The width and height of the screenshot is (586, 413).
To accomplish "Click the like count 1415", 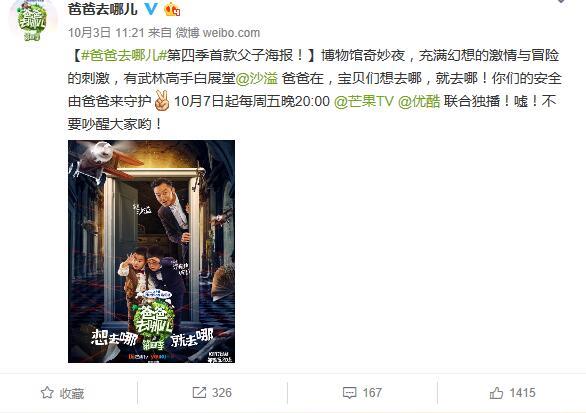I will pyautogui.click(x=522, y=393).
